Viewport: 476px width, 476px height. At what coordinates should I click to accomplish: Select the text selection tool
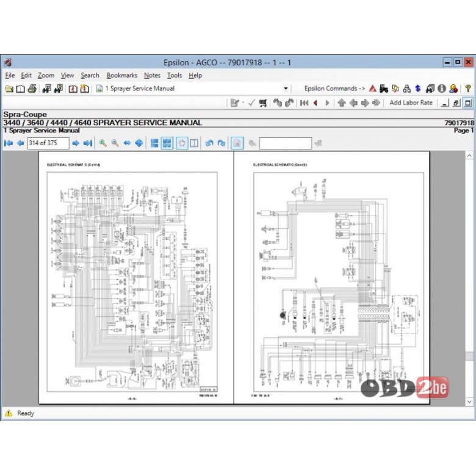pyautogui.click(x=194, y=143)
